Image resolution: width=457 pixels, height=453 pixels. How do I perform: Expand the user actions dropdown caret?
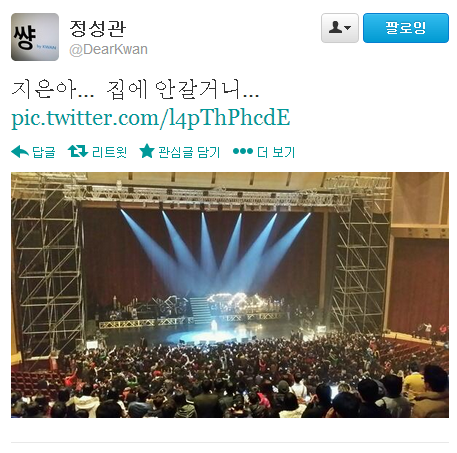click(347, 28)
